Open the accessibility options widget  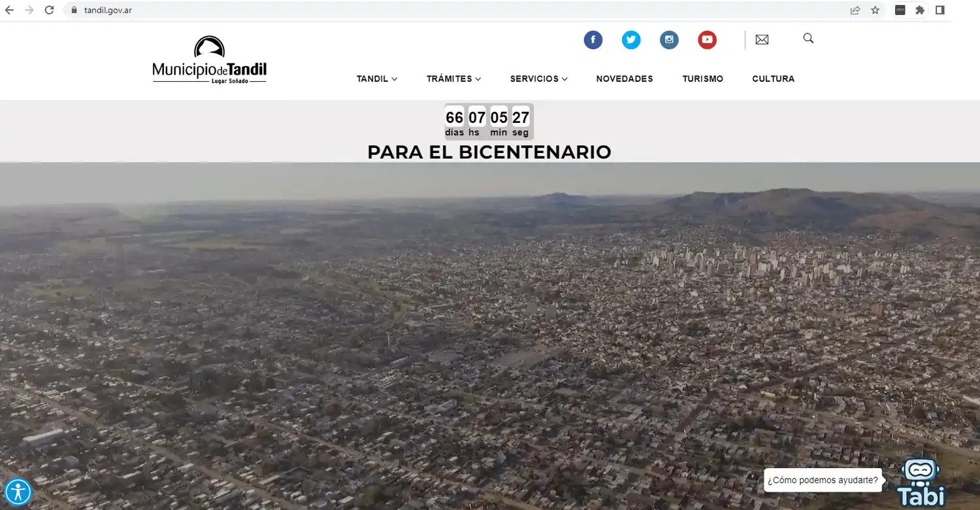coord(18,491)
